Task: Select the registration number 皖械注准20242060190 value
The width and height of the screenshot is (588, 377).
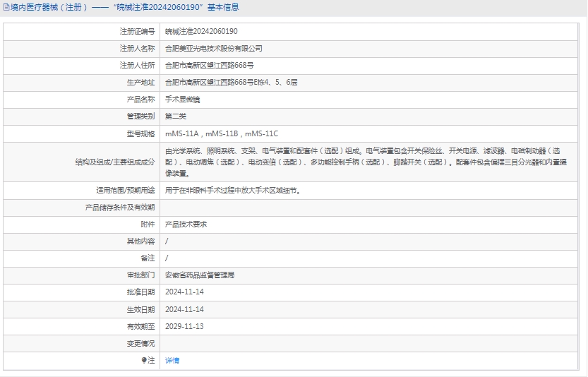Action: pyautogui.click(x=201, y=32)
